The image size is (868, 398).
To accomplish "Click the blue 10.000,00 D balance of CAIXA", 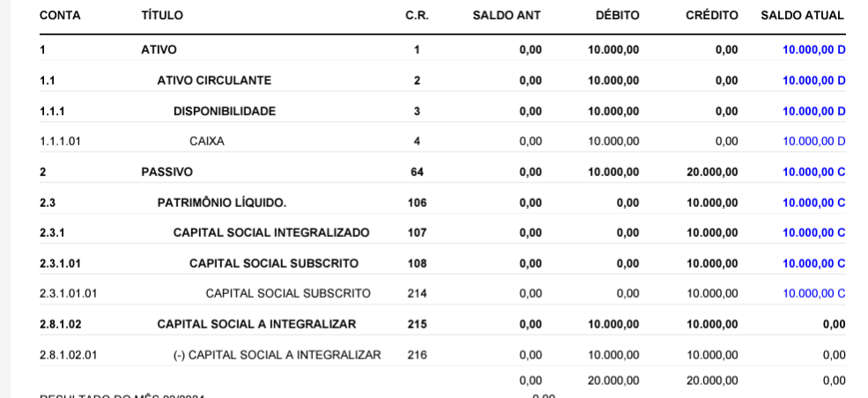I will coord(813,142).
